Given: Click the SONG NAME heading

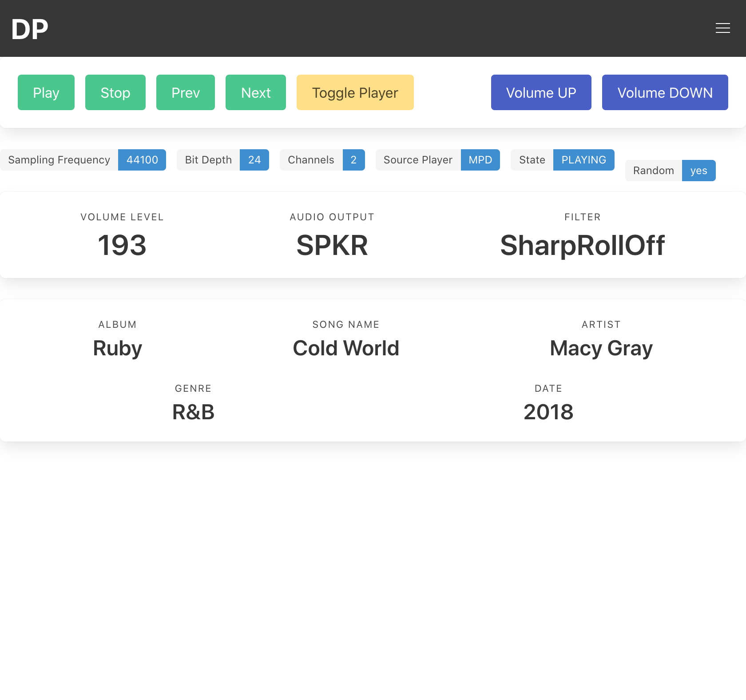Looking at the screenshot, I should pyautogui.click(x=346, y=325).
